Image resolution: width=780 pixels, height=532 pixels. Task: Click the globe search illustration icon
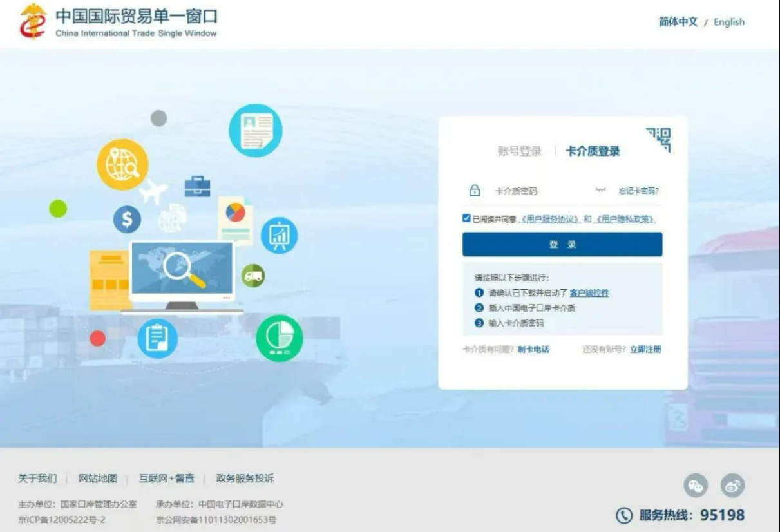coord(122,164)
